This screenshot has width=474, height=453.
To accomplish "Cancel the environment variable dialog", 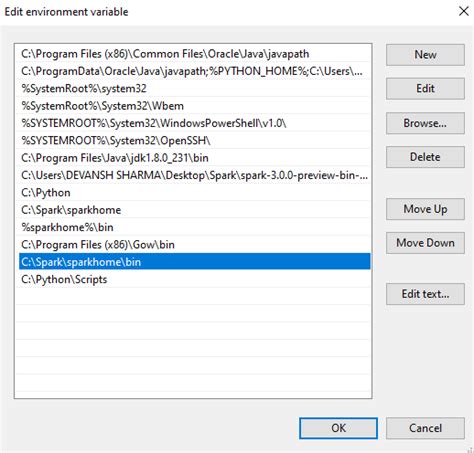I will point(425,428).
